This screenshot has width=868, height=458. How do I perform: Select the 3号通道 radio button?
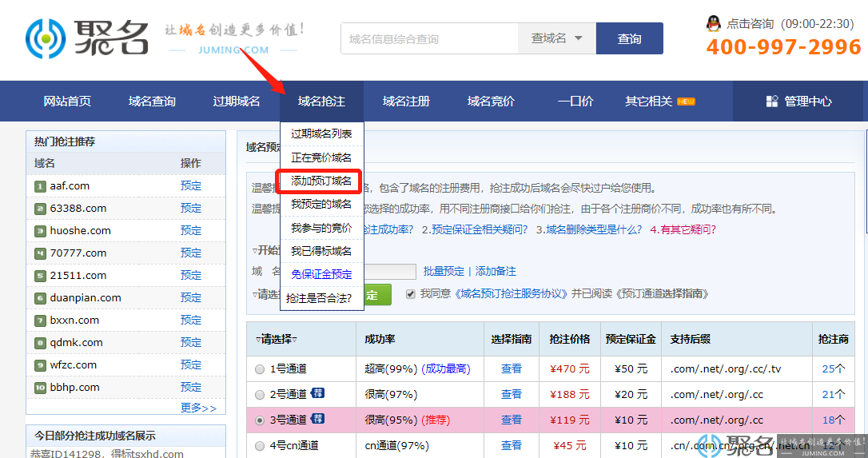point(260,420)
